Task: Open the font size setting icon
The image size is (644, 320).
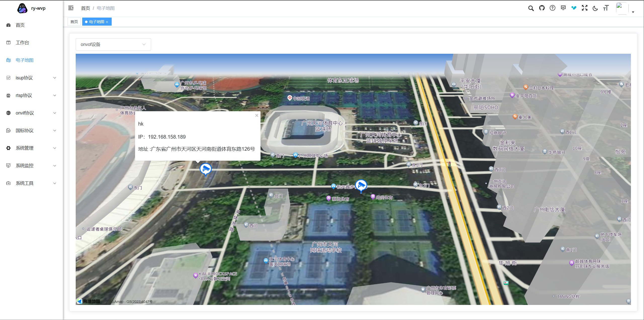Action: tap(606, 8)
